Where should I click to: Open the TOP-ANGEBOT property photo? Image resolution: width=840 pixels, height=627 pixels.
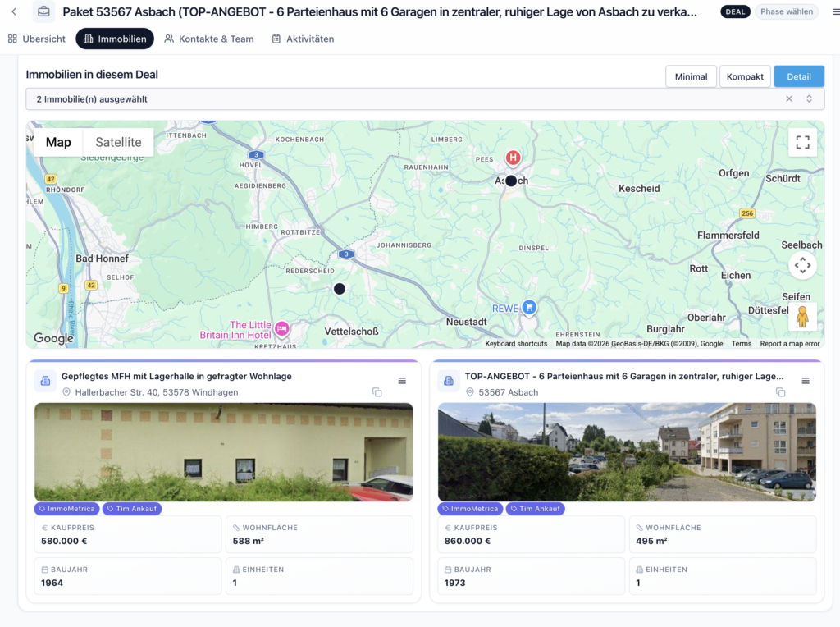pyautogui.click(x=627, y=451)
